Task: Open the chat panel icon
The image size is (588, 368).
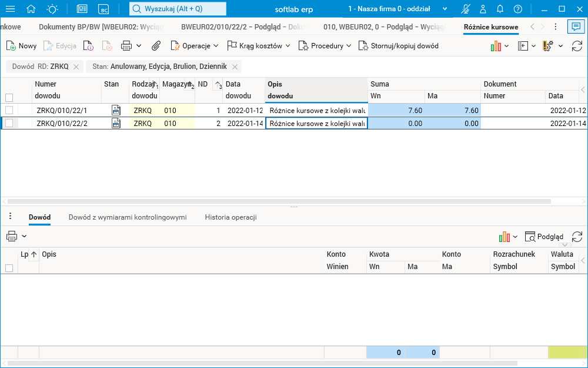Action: [x=576, y=27]
